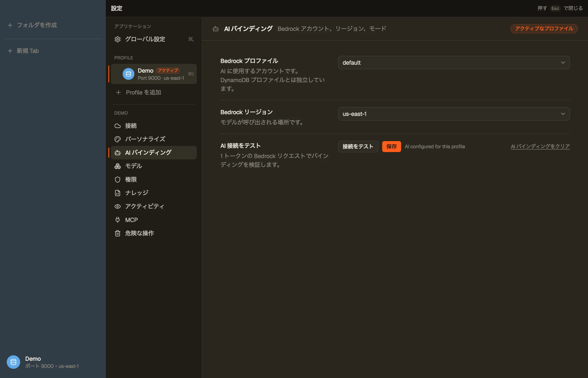The height and width of the screenshot is (378, 588).
Task: Click the Demo avatar in the bottom-left footer
Action: (x=13, y=362)
